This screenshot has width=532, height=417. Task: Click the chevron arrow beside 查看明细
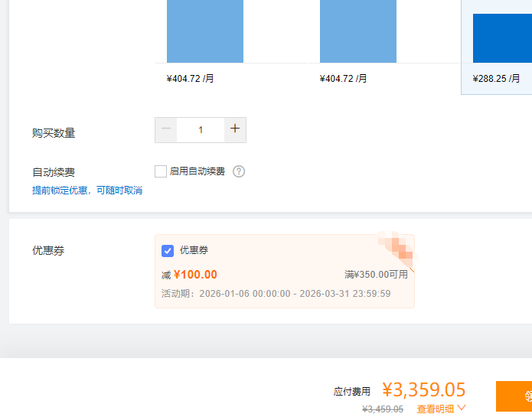click(462, 409)
